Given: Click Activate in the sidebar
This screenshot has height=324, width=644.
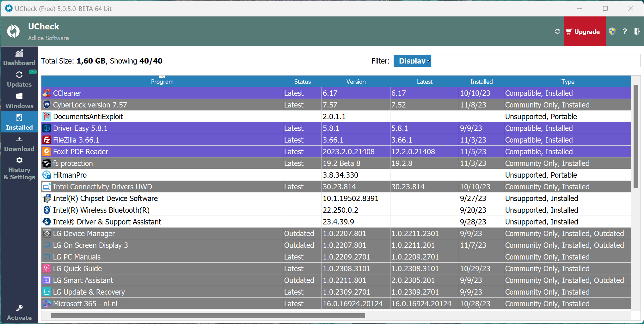Looking at the screenshot, I should 19,313.
